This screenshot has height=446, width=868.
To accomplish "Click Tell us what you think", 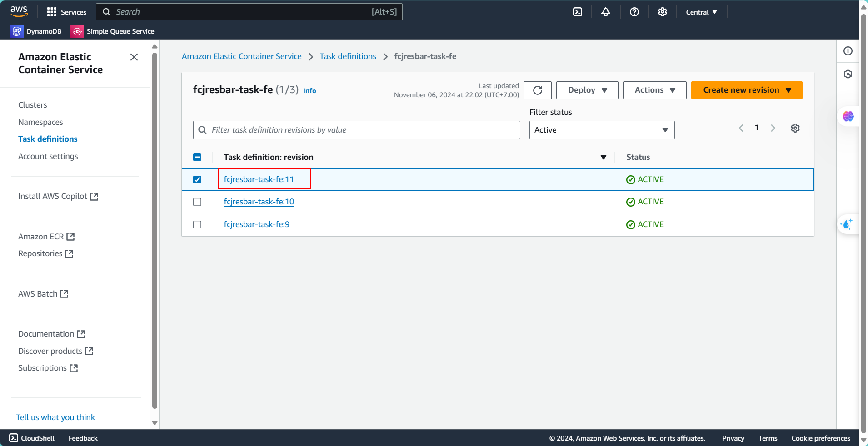I will 55,417.
